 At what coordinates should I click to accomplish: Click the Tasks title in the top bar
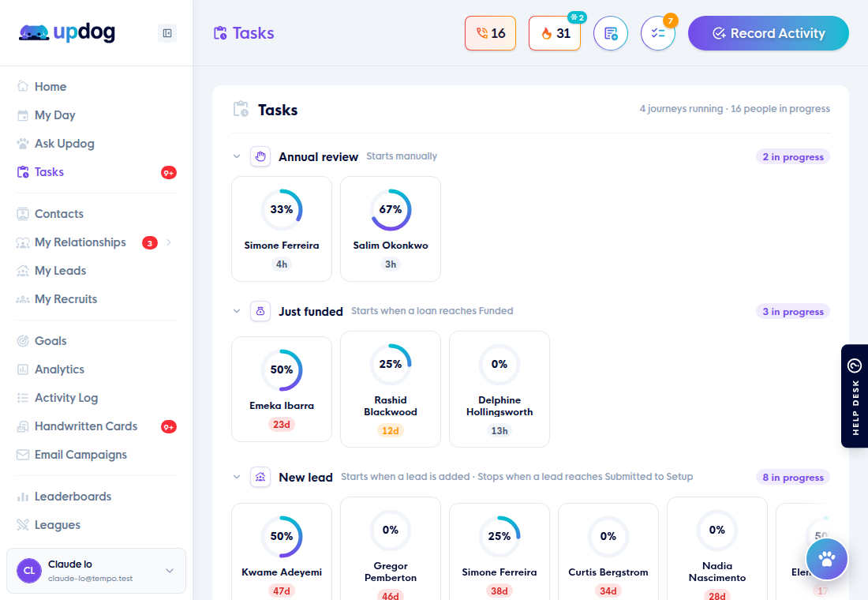pos(253,33)
